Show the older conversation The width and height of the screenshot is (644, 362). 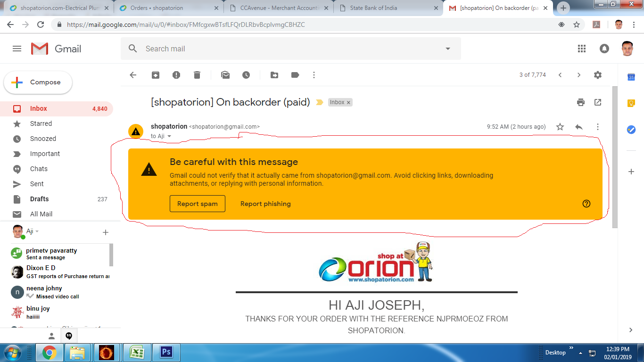(579, 75)
